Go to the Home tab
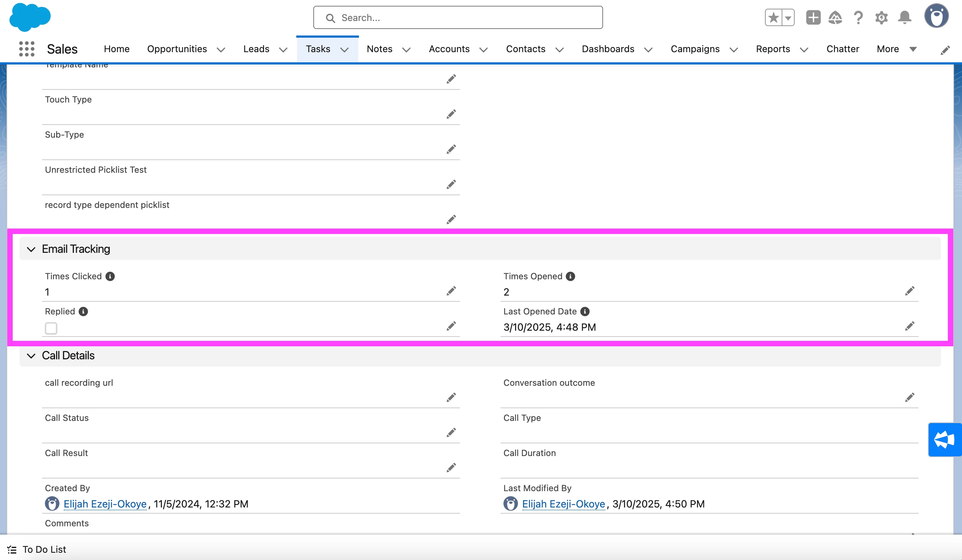The width and height of the screenshot is (962, 560). [116, 49]
